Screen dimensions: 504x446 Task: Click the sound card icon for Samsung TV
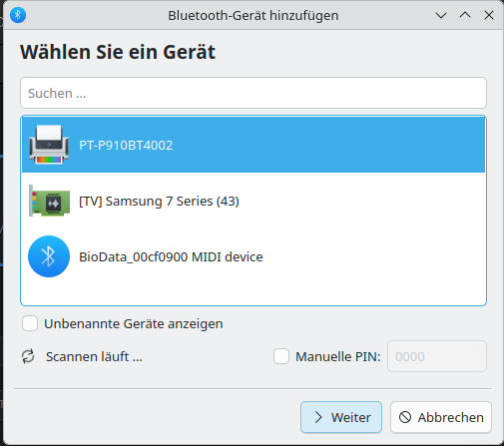tap(49, 201)
